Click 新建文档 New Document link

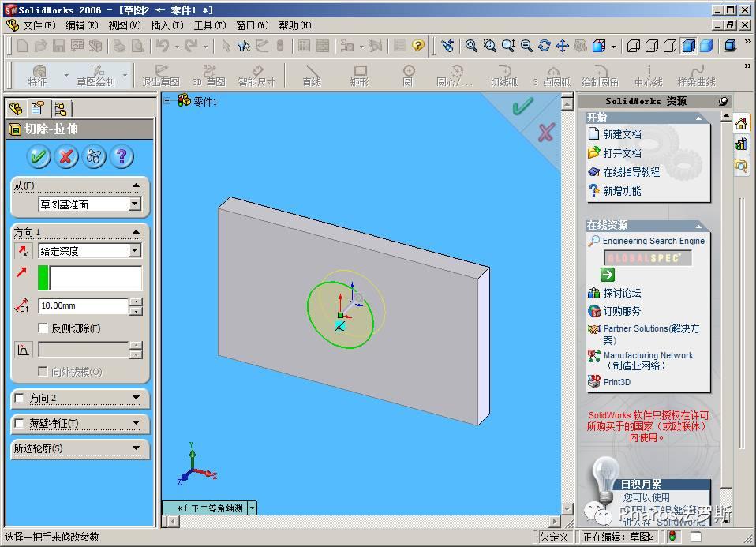(623, 134)
